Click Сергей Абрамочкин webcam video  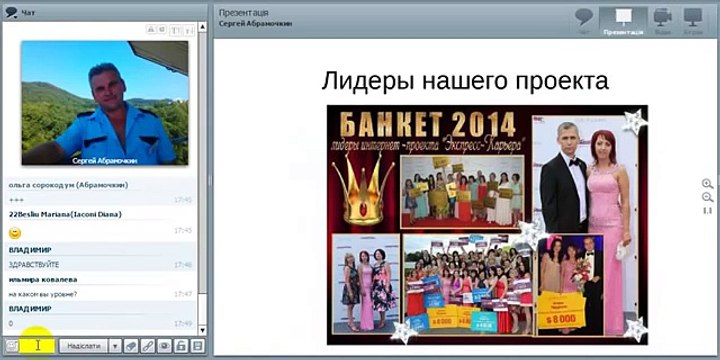pyautogui.click(x=105, y=103)
